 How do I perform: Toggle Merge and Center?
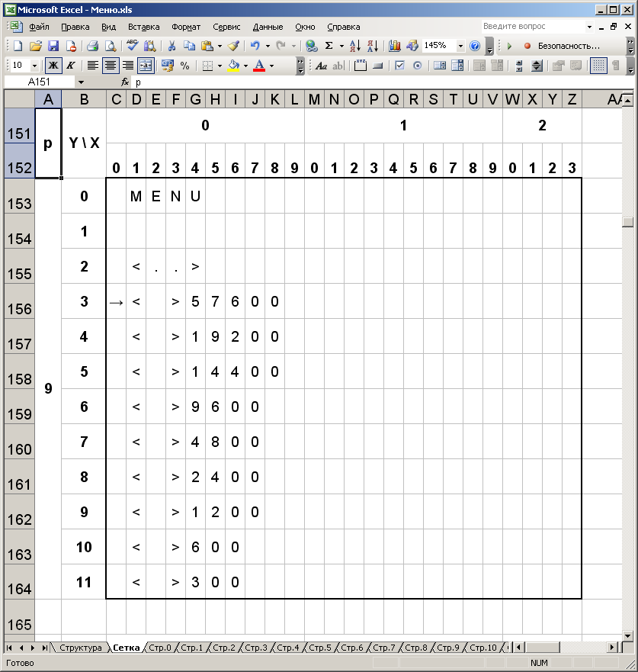[146, 66]
